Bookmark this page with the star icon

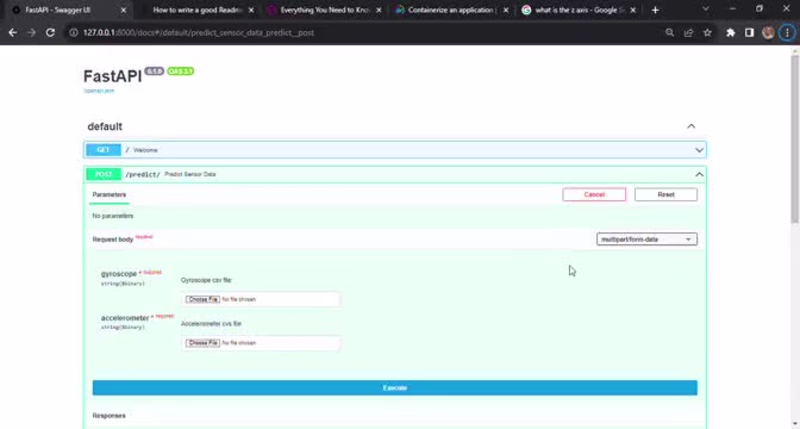tap(707, 33)
